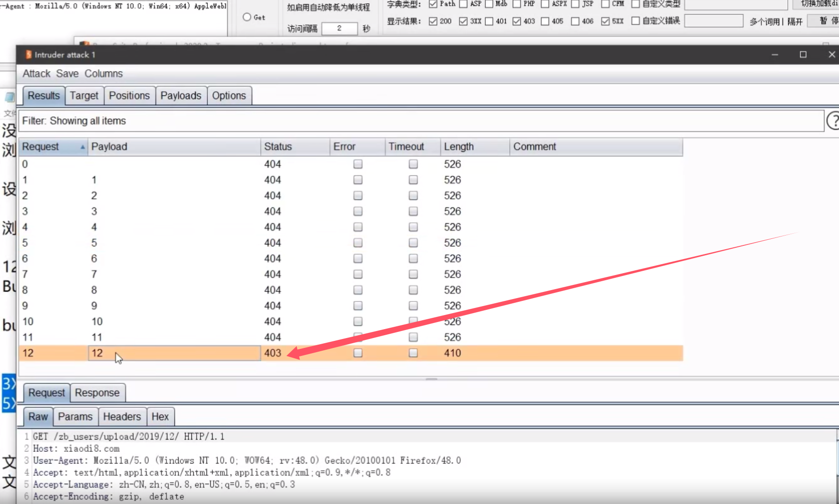The height and width of the screenshot is (504, 839).
Task: Select result row with payload 12
Action: click(x=350, y=353)
